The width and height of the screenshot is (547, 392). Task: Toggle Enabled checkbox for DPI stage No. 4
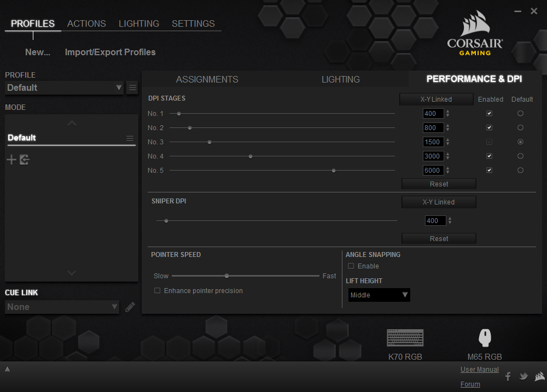pos(489,156)
